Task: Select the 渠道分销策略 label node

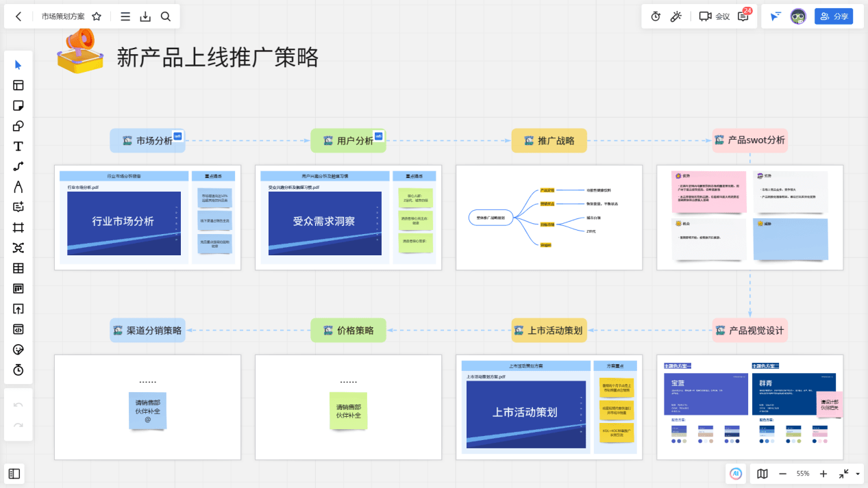Action: pos(148,331)
